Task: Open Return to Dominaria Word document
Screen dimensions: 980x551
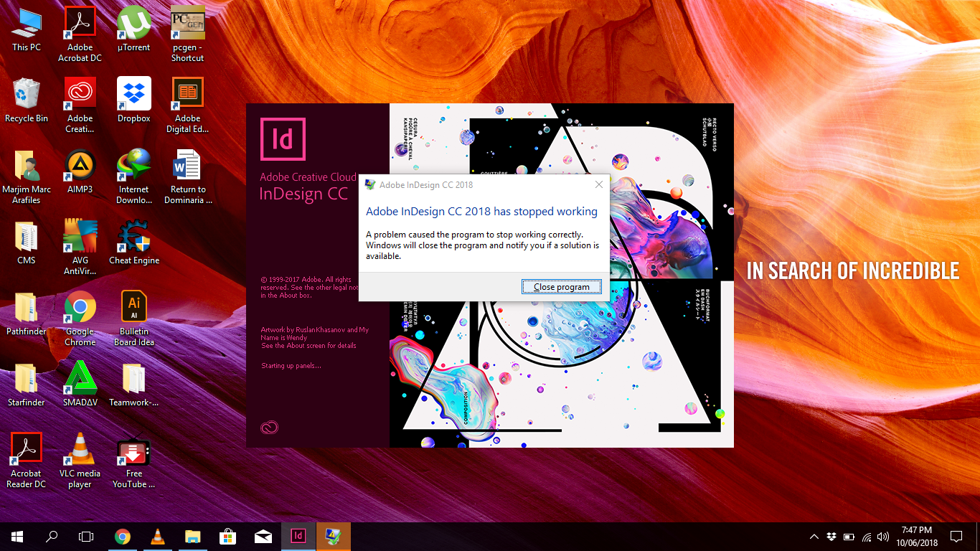Action: click(187, 176)
